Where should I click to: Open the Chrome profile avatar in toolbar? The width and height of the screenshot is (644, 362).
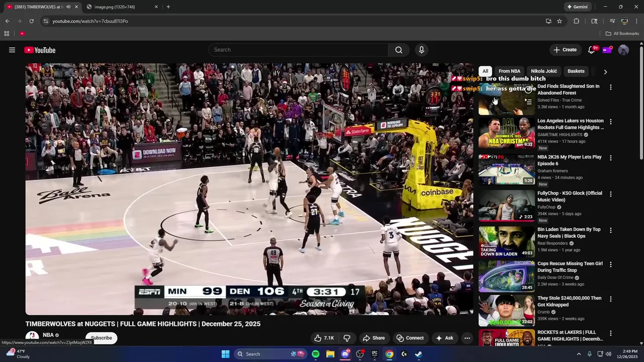(624, 21)
